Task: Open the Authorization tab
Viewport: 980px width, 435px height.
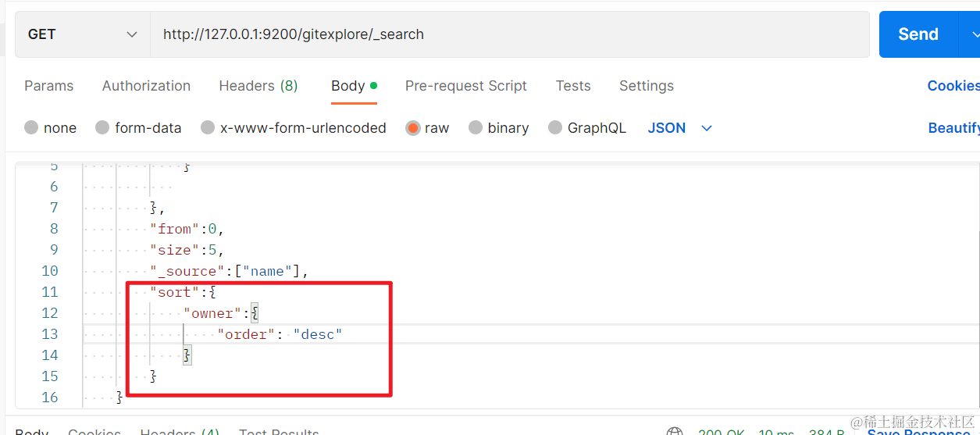Action: 146,86
